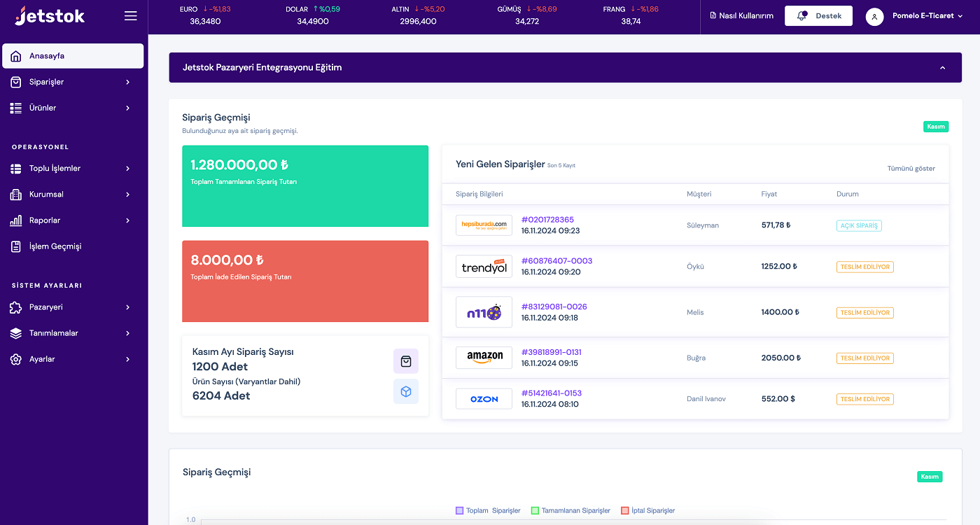Click the Siparişler bag icon
This screenshot has height=525, width=980.
click(x=16, y=82)
